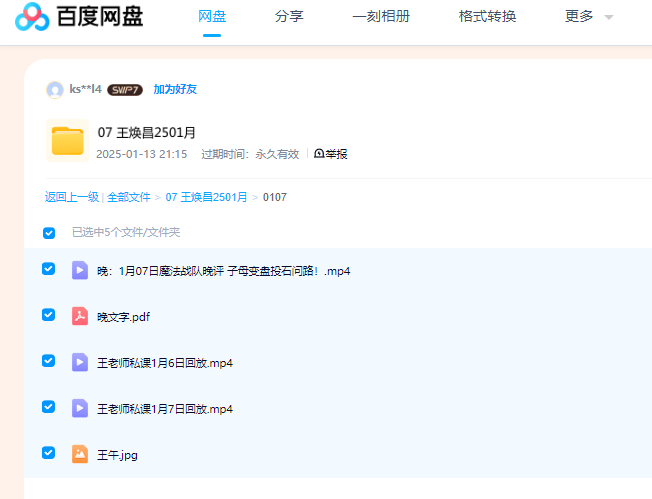
Task: Open the 王午.jpg file name
Action: click(x=117, y=455)
